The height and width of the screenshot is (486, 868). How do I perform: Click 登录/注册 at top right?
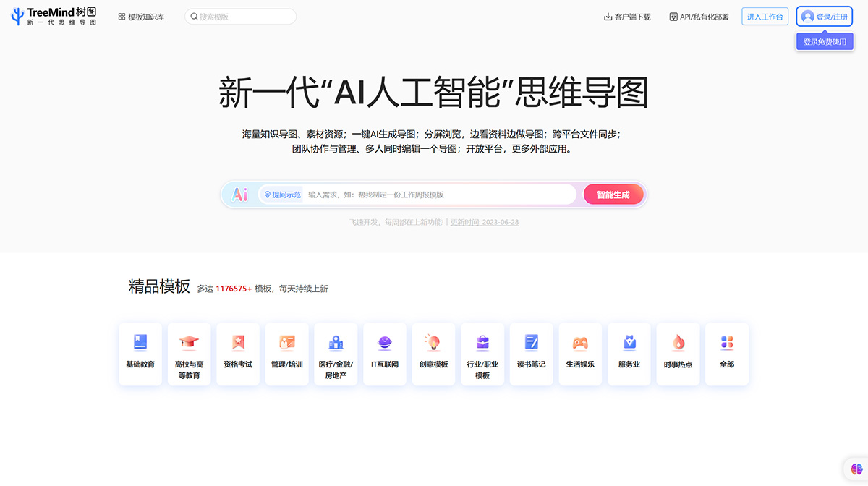pos(824,15)
